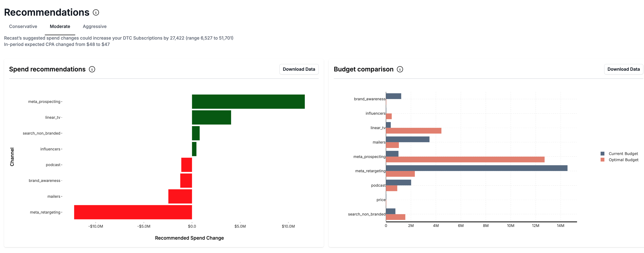Click the red podcast spend bar
This screenshot has width=644, height=253.
[186, 165]
